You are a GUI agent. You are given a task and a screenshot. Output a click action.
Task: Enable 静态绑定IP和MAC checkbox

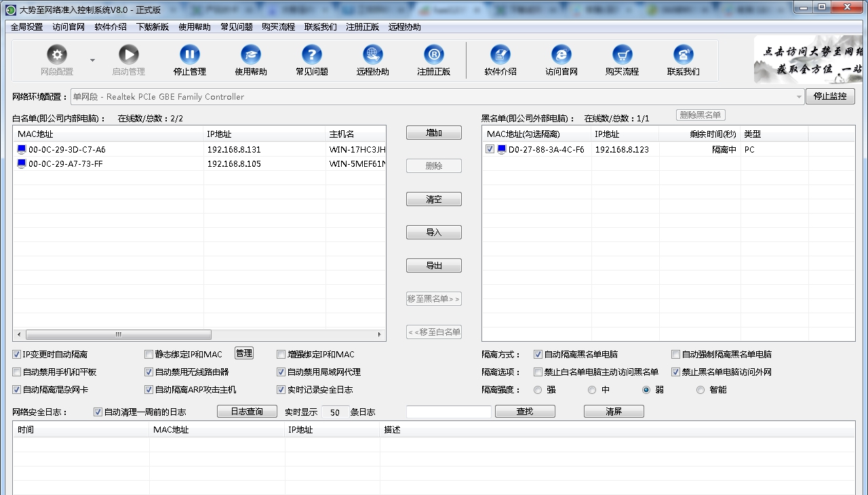tap(148, 353)
